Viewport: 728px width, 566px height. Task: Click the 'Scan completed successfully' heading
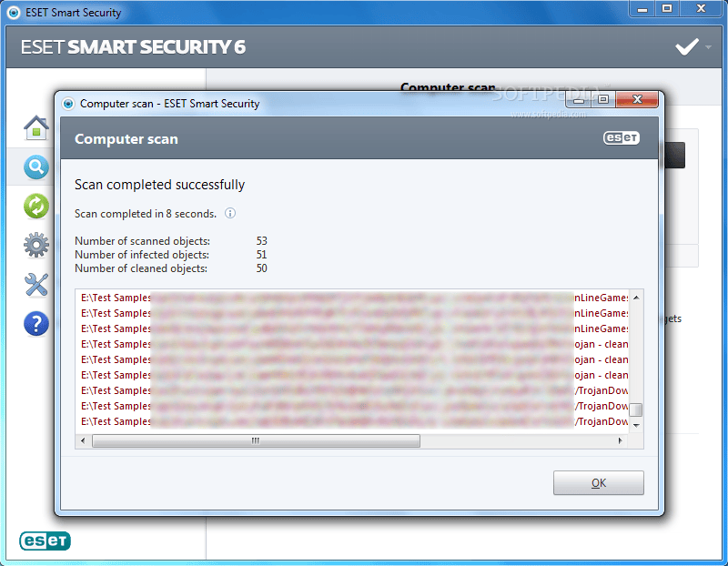coord(160,185)
